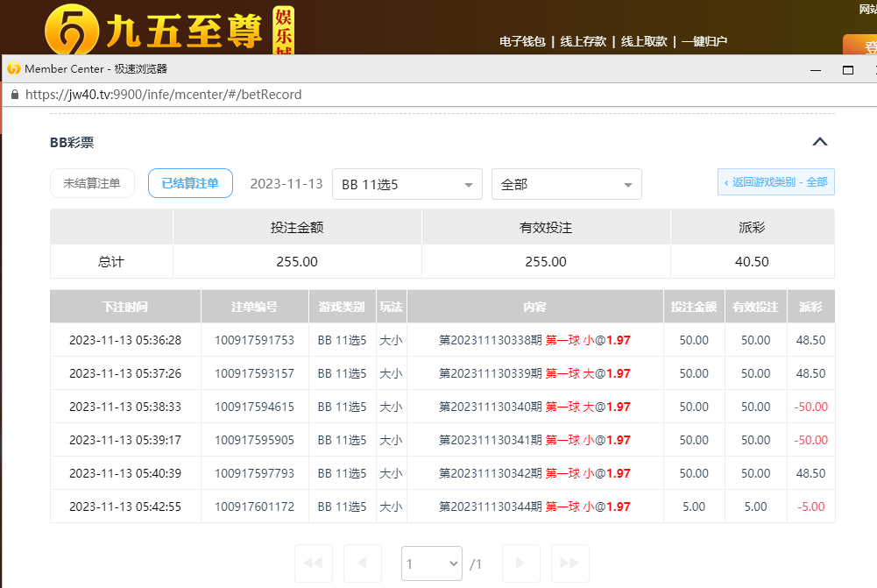The height and width of the screenshot is (588, 877).
Task: Go to first page icon
Action: [x=314, y=563]
